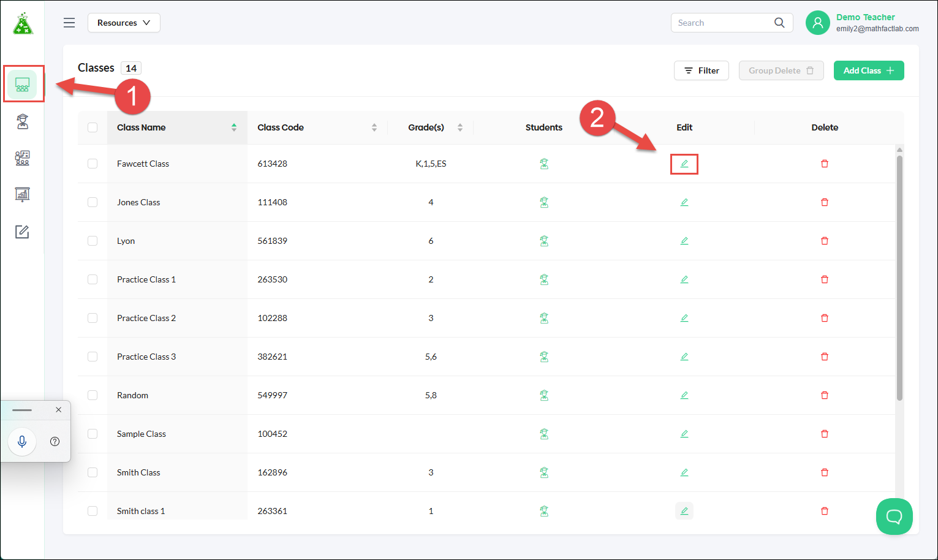
Task: Click the notepad edit sidebar icon
Action: point(22,232)
